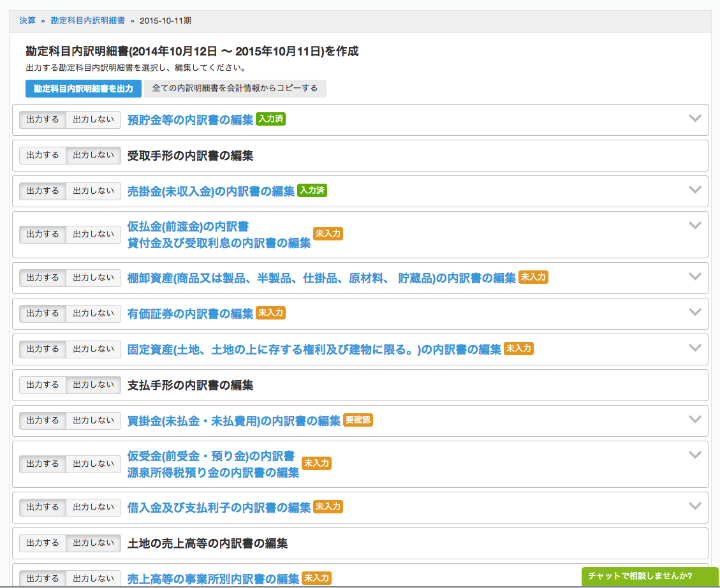The image size is (720, 588).
Task: Set 預貯金等の内訳書 to 出力しない
Action: pos(93,120)
